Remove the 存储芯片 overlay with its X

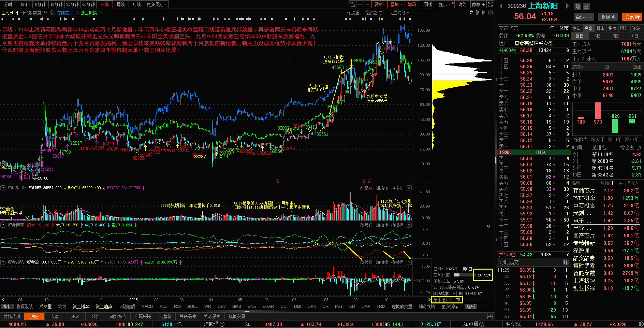click(x=77, y=13)
